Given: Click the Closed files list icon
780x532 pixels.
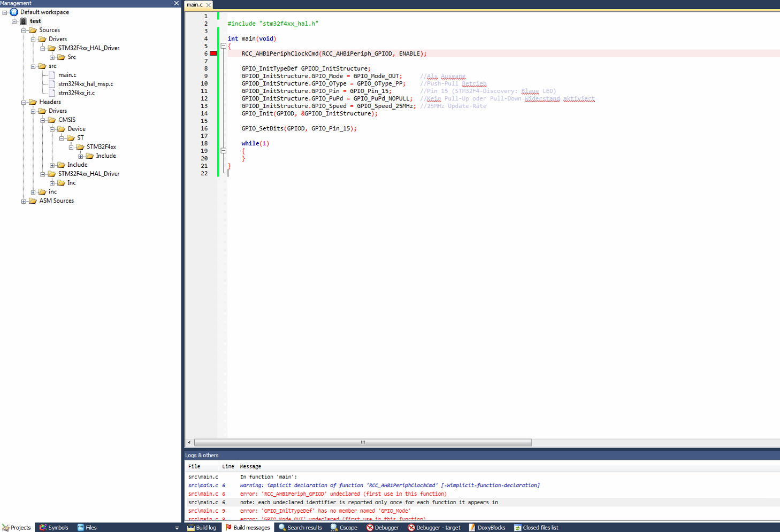Looking at the screenshot, I should 517,528.
